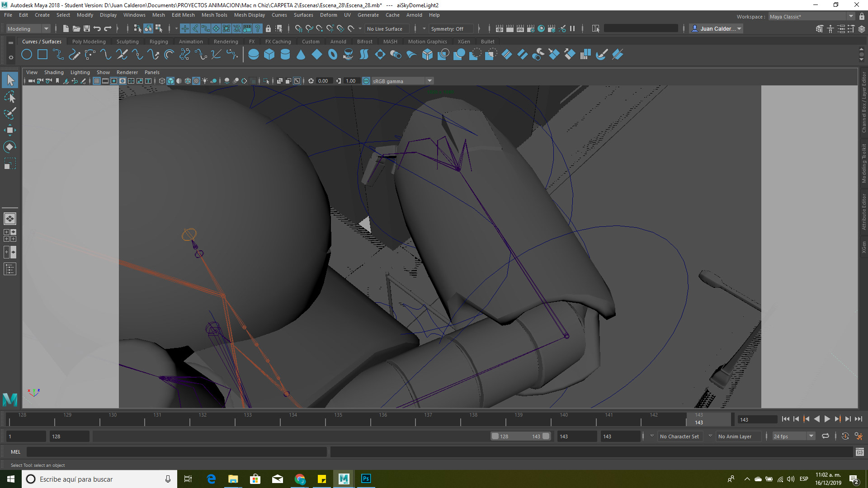
Task: Select the Paint selection tool
Action: tap(10, 113)
